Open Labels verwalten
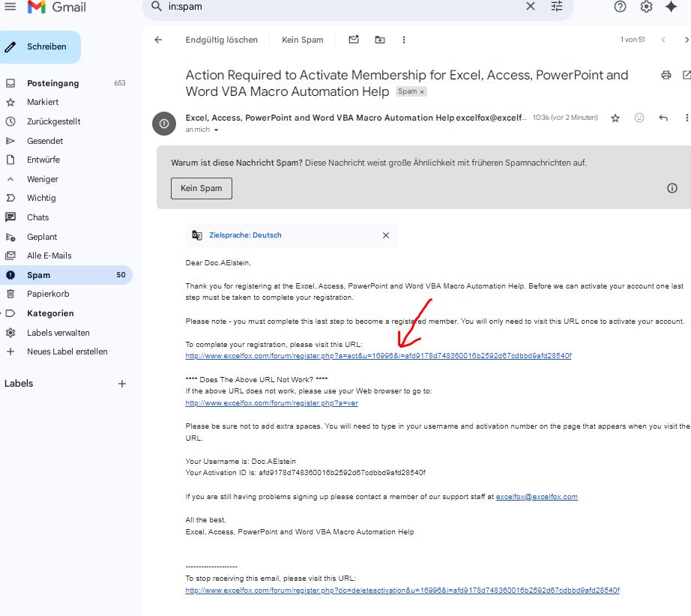Image resolution: width=691 pixels, height=616 pixels. pos(58,333)
